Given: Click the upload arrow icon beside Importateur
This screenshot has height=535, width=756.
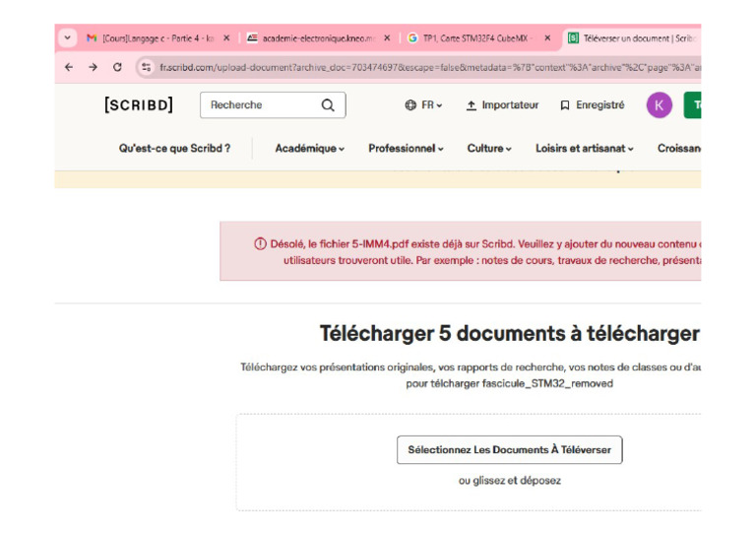Looking at the screenshot, I should 472,105.
